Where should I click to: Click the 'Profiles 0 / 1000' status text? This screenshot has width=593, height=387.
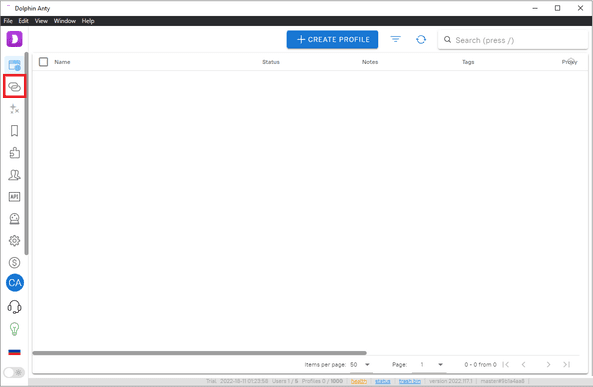(322, 381)
